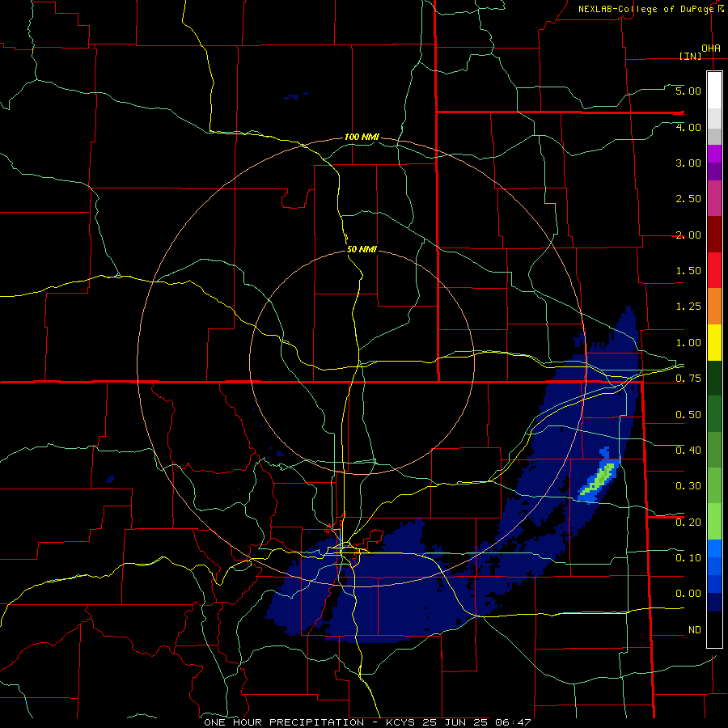Select the white swatch atop the legend
The width and height of the screenshot is (728, 728).
(x=714, y=91)
